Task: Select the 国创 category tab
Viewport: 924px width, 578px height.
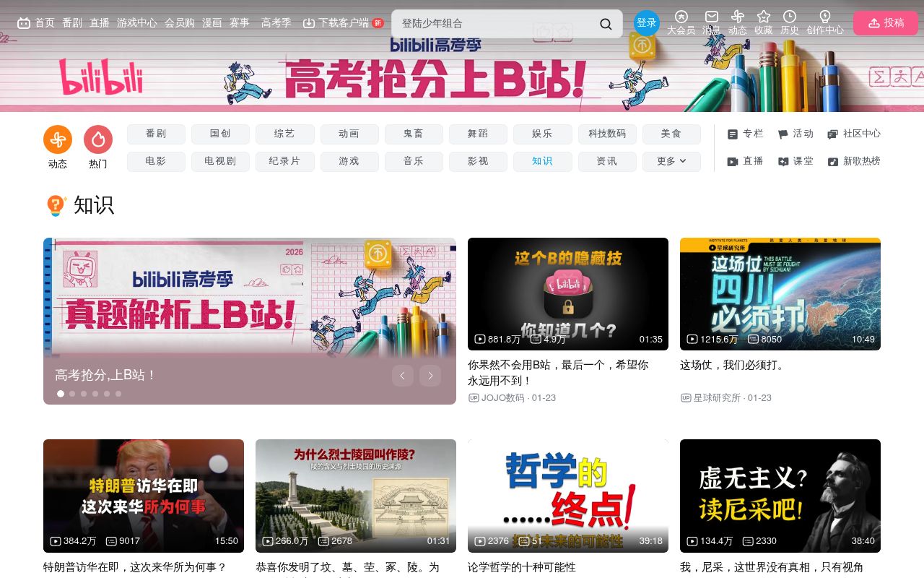Action: pos(220,134)
